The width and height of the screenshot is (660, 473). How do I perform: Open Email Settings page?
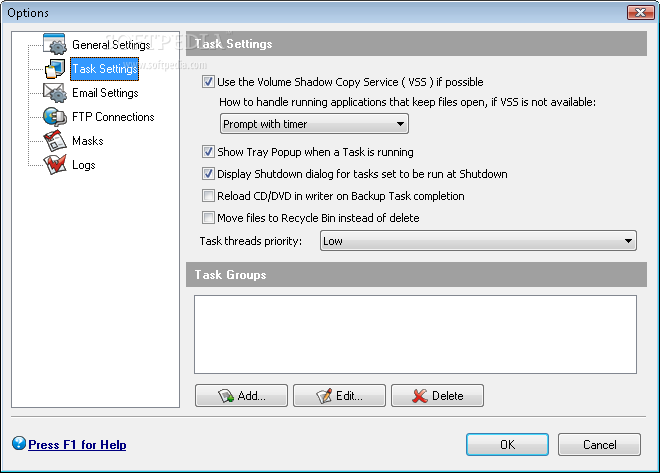click(x=105, y=93)
